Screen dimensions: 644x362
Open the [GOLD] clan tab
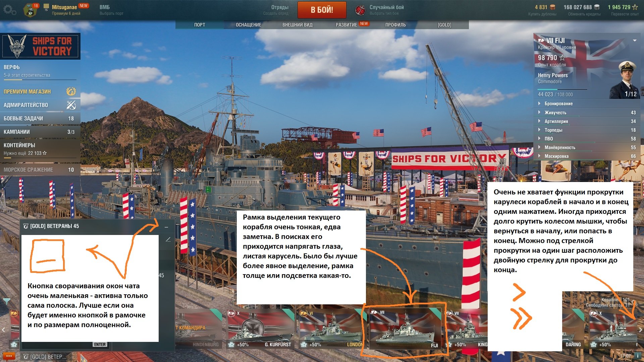pos(444,25)
